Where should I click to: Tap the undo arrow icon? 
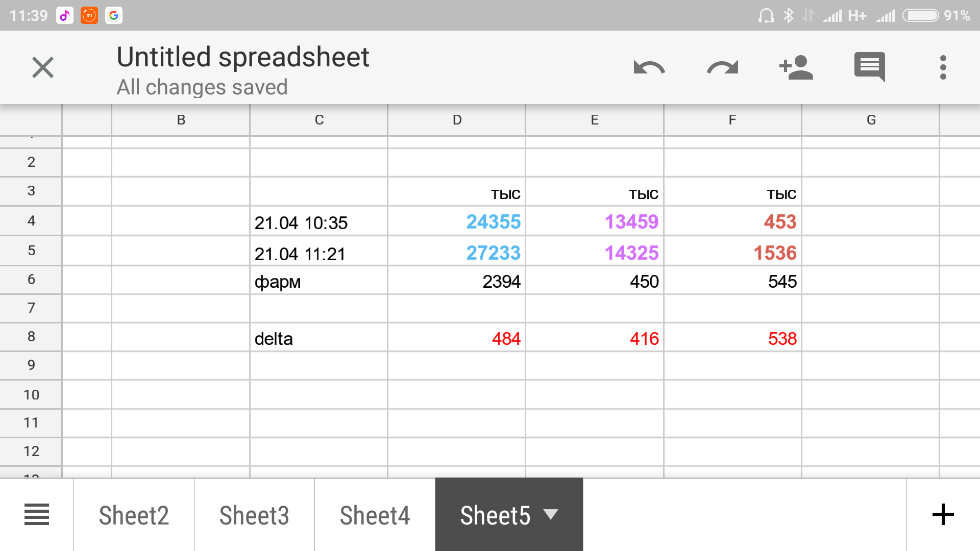click(649, 67)
